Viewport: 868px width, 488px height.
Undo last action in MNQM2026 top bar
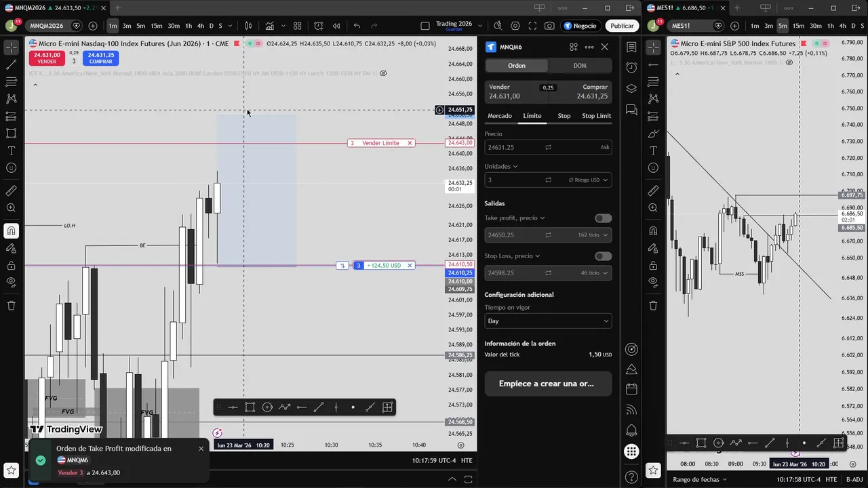click(x=357, y=26)
